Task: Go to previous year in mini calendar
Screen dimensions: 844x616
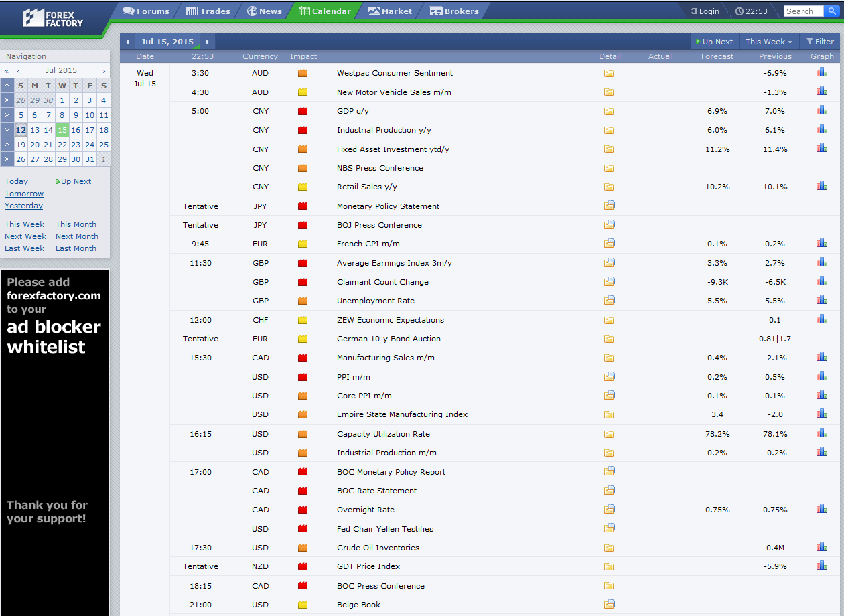Action: (7, 71)
